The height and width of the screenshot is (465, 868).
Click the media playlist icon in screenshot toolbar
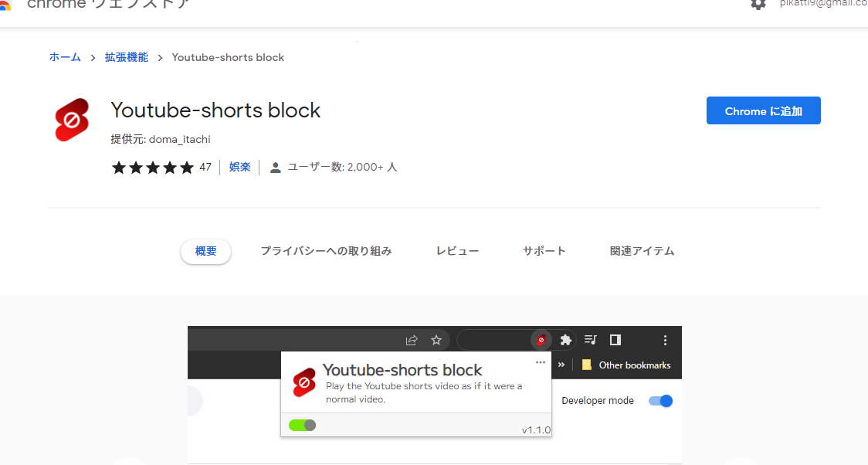point(590,340)
